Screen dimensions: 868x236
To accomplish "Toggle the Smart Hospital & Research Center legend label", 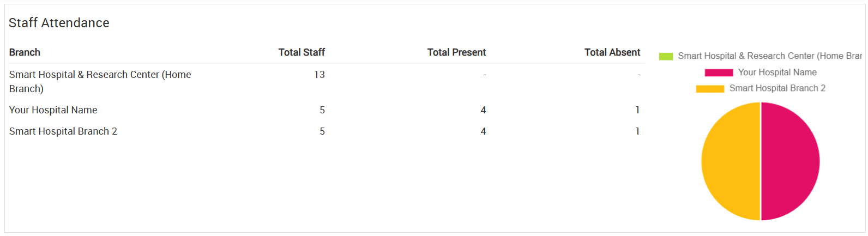I will click(x=769, y=56).
